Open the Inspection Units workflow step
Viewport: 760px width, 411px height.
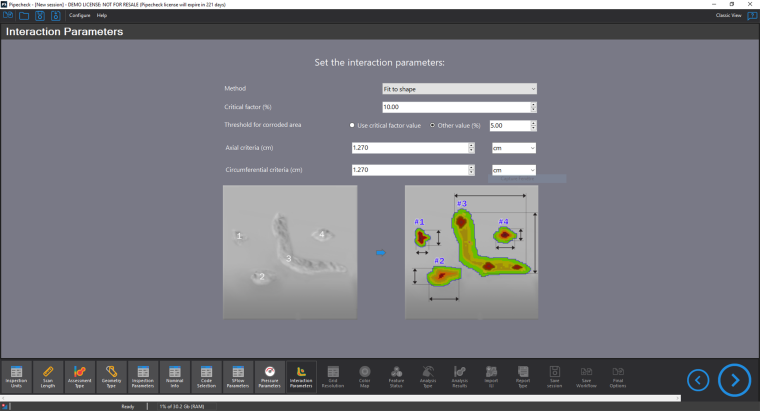click(x=17, y=376)
